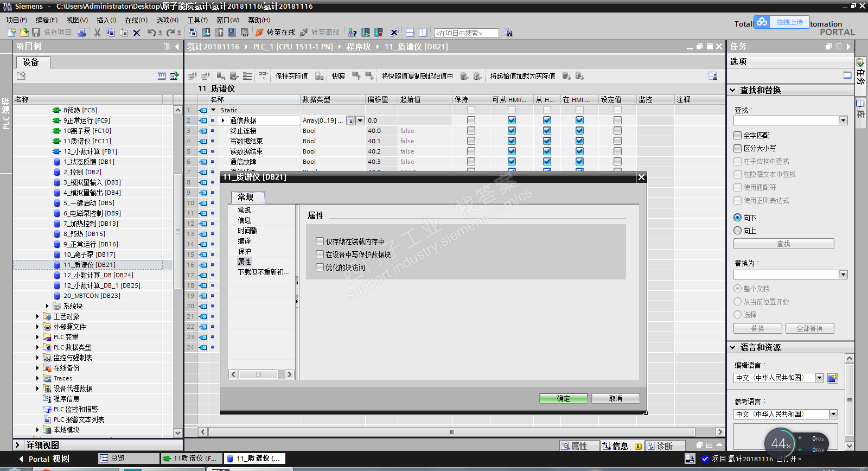868x471 pixels.
Task: Click the Split editor vertically icon
Action: click(x=423, y=33)
